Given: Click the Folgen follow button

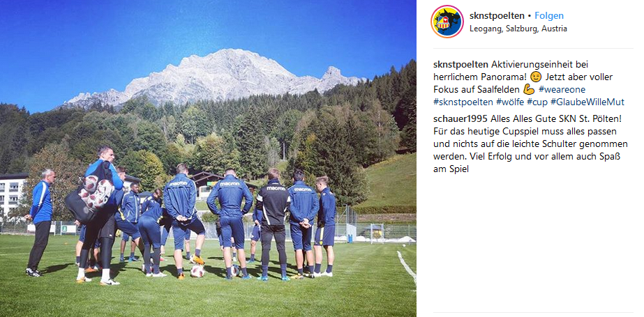Looking at the screenshot, I should pyautogui.click(x=549, y=16).
